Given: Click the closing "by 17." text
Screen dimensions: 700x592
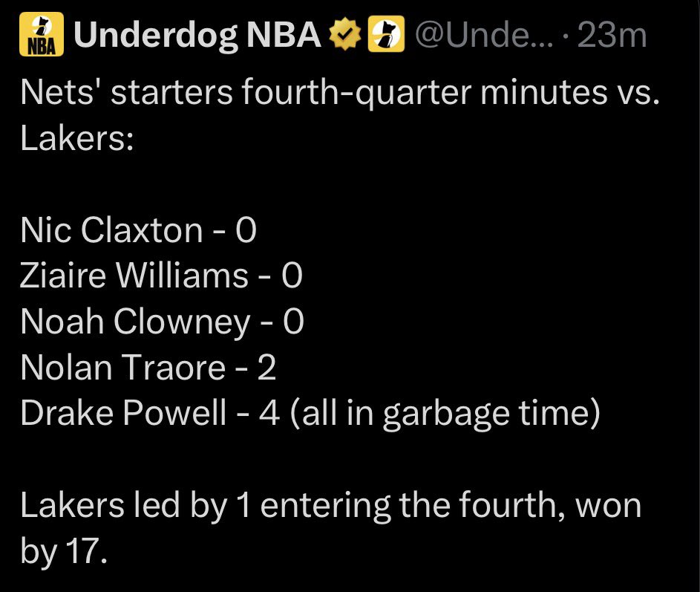Looking at the screenshot, I should point(64,552).
